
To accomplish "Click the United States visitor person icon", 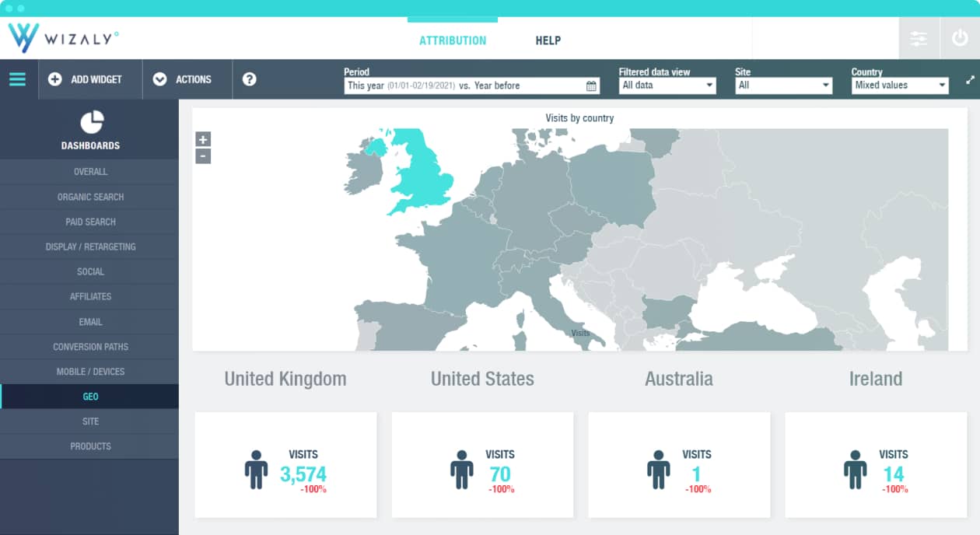I will [x=462, y=470].
